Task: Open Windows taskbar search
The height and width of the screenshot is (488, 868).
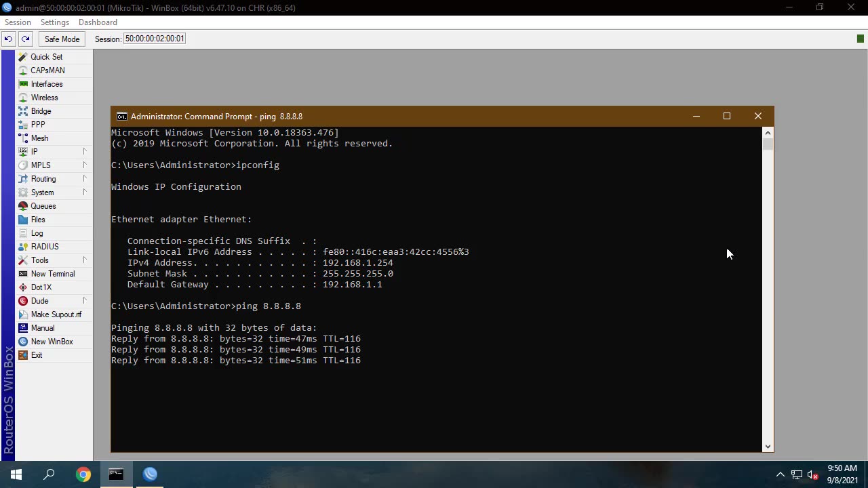Action: (49, 474)
